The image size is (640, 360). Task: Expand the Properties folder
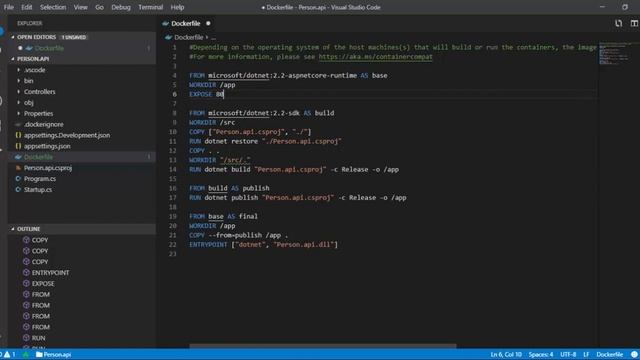38,113
